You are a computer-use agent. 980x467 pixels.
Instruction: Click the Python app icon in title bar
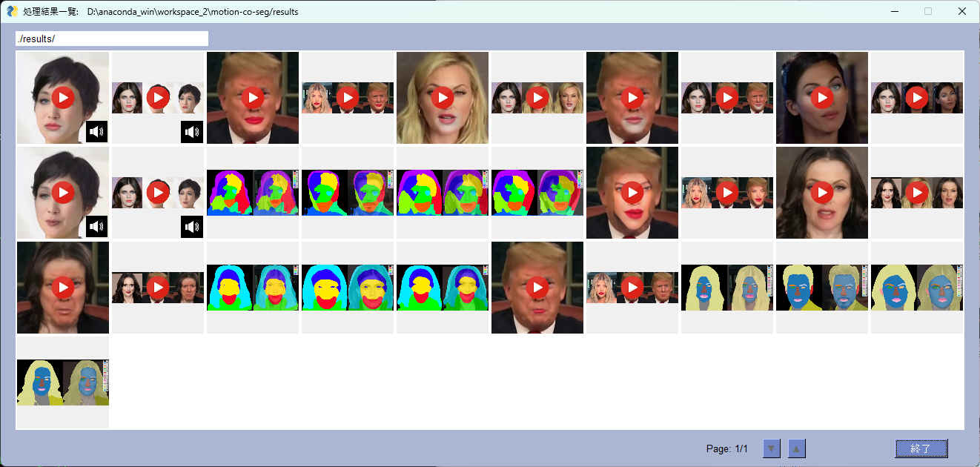click(12, 11)
